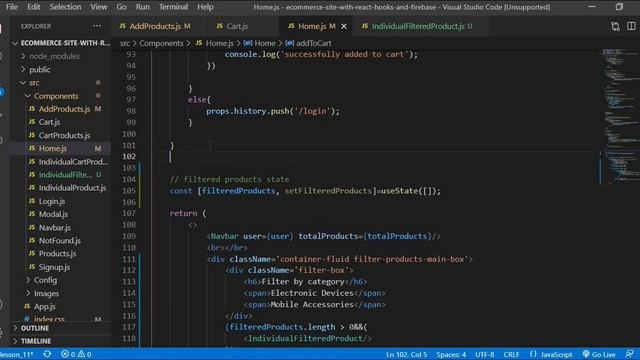Click the props.history.push('/login') line
The width and height of the screenshot is (640, 360).
(273, 111)
